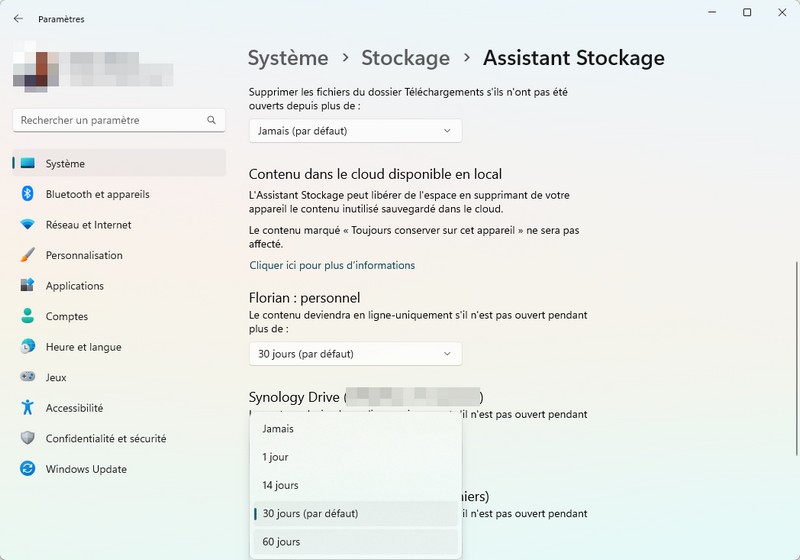Pick '14 jours' from the dropdown list
This screenshot has height=560, width=800.
(x=280, y=485)
